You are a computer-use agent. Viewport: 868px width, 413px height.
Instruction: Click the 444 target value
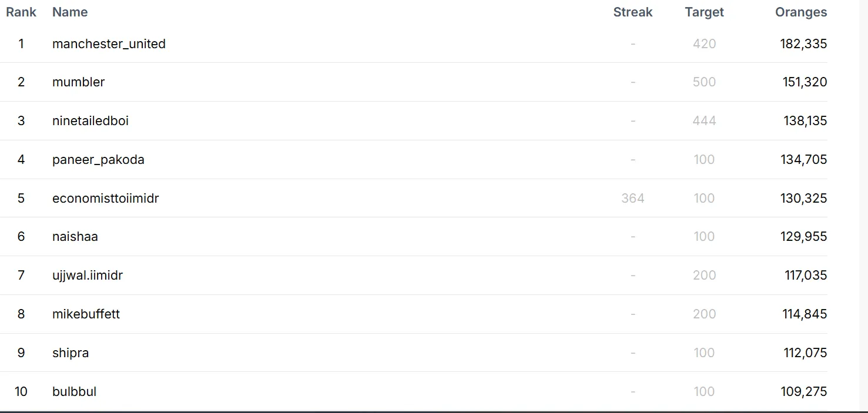coord(704,121)
